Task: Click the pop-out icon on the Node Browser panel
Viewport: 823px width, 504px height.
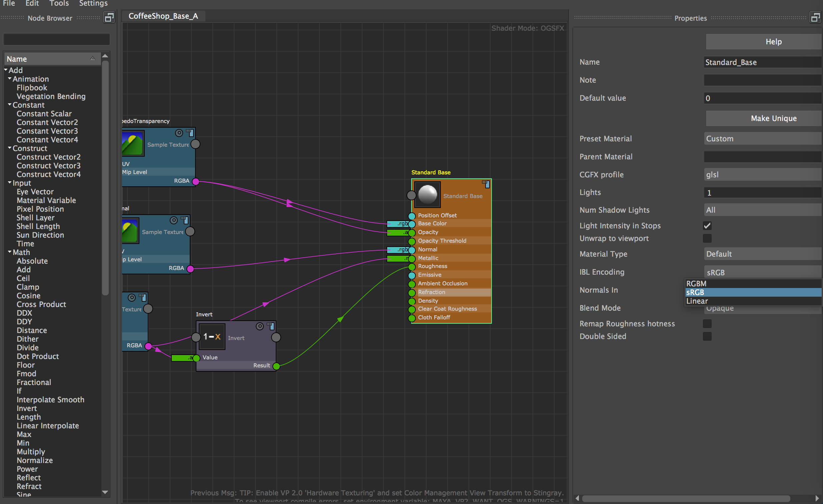Action: pyautogui.click(x=109, y=17)
